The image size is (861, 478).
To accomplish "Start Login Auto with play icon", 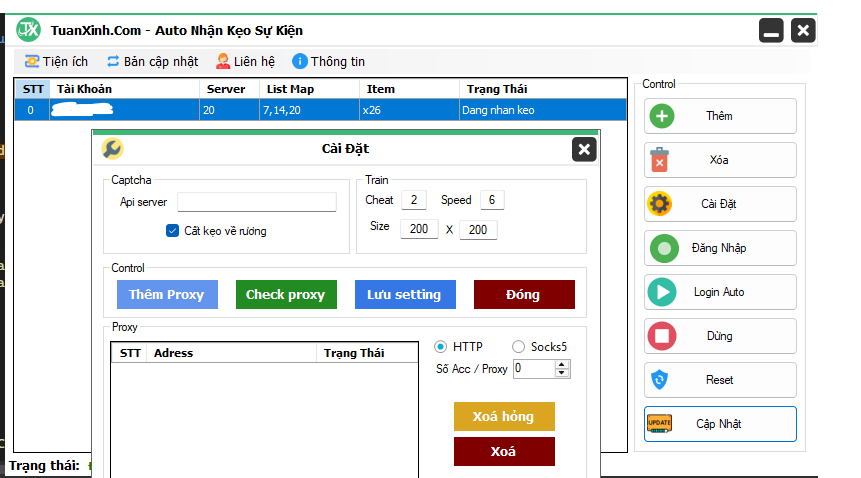I will [661, 292].
